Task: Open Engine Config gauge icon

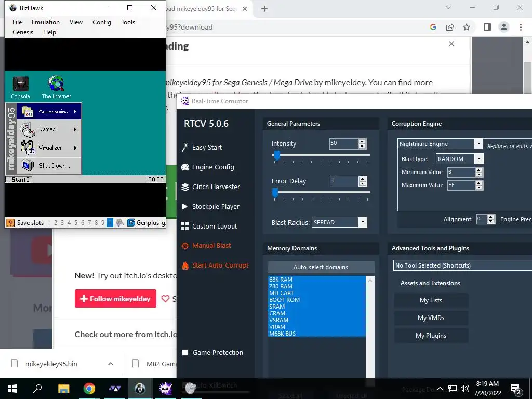Action: click(185, 167)
